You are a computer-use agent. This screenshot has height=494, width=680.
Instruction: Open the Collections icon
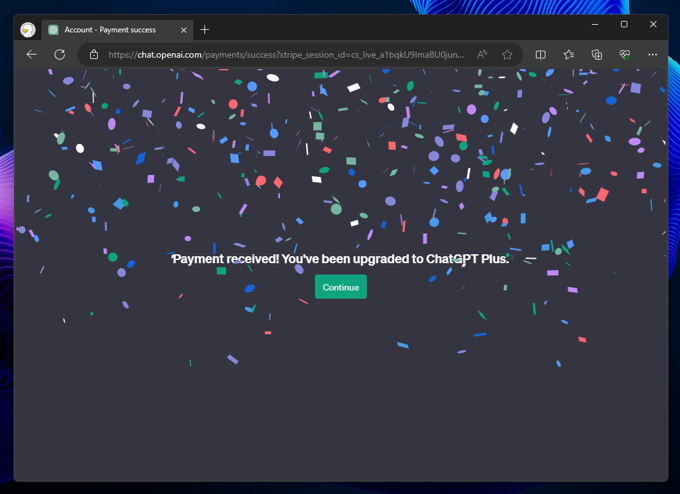coord(597,55)
